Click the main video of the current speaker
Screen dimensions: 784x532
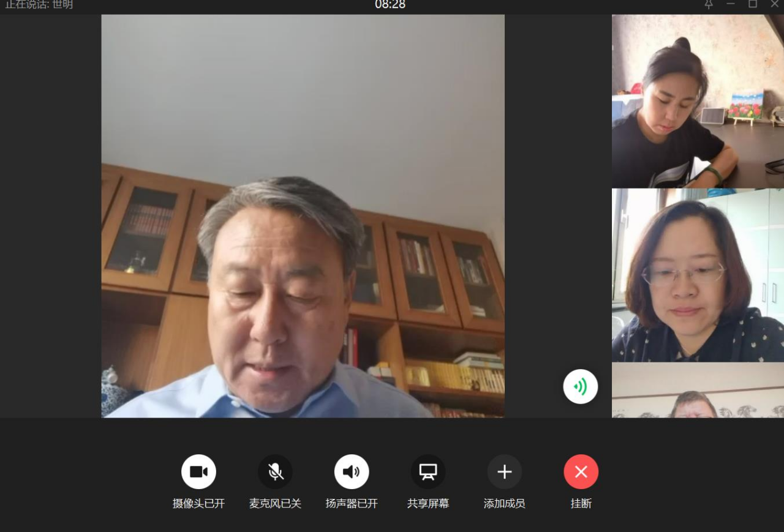(303, 216)
